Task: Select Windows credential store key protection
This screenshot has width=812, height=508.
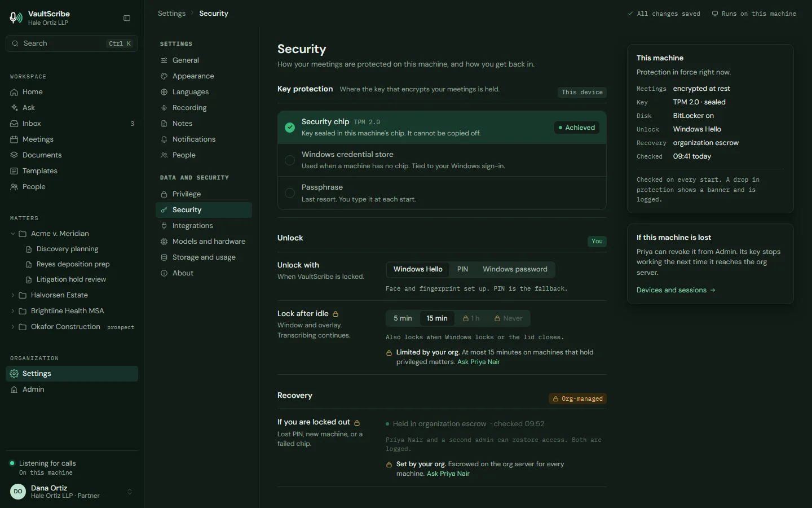Action: pyautogui.click(x=442, y=160)
